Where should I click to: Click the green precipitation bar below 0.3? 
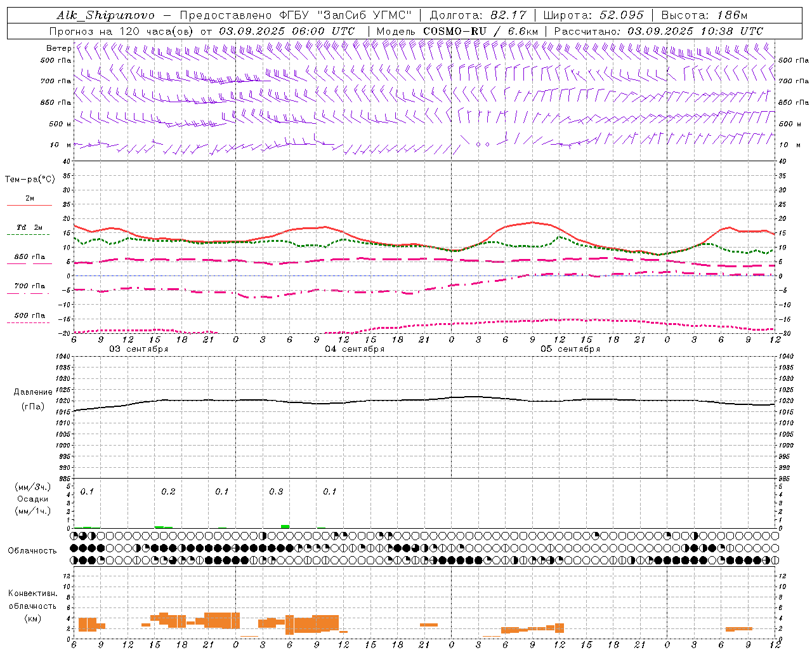tap(285, 526)
